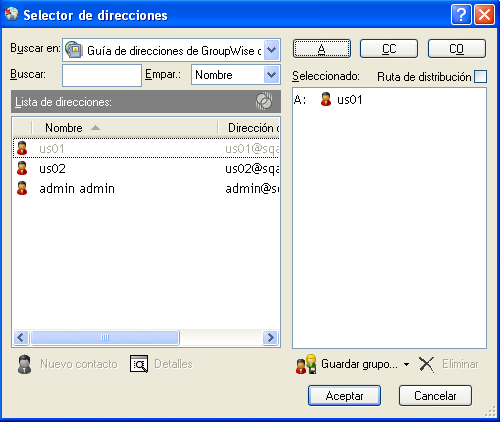Click the A recipient button
This screenshot has width=500, height=422.
(x=322, y=49)
